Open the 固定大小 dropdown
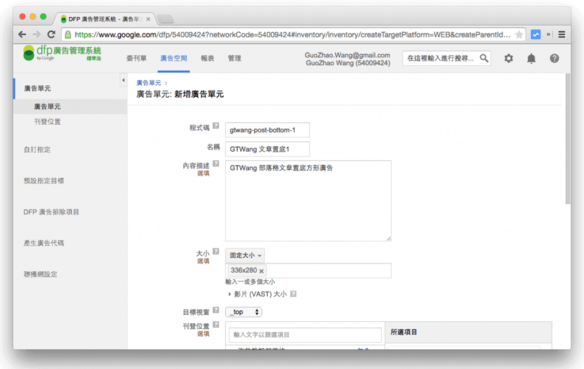The image size is (584, 369). click(245, 255)
